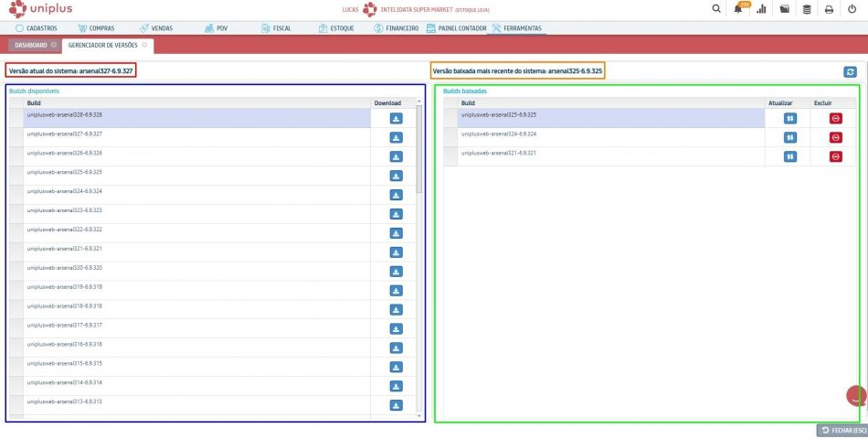Click the power logout icon
This screenshot has height=439, width=868.
click(852, 10)
